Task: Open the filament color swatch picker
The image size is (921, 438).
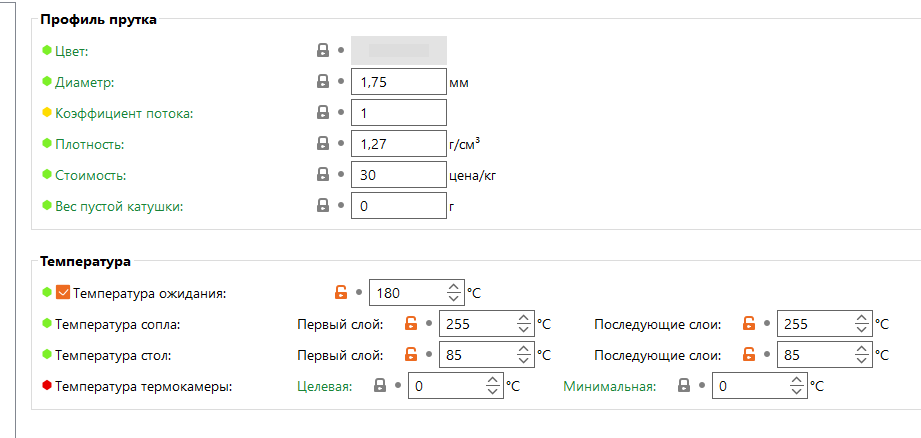Action: [x=399, y=50]
